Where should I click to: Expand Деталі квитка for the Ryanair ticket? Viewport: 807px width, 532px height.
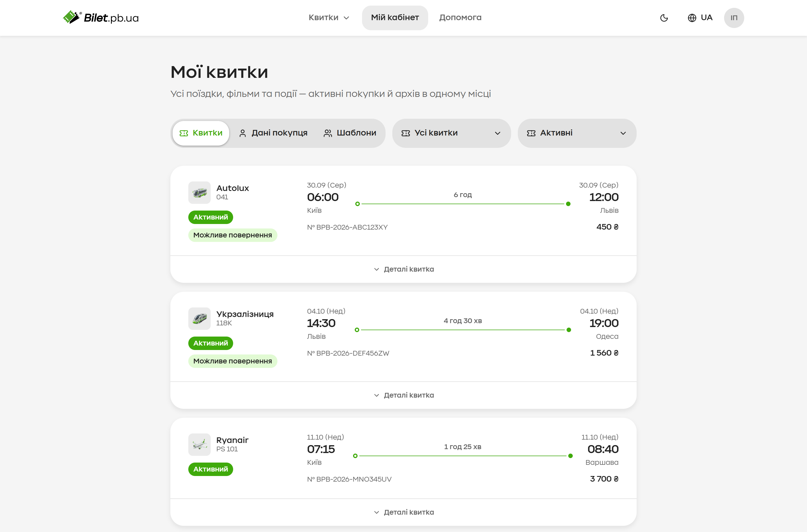coord(403,512)
